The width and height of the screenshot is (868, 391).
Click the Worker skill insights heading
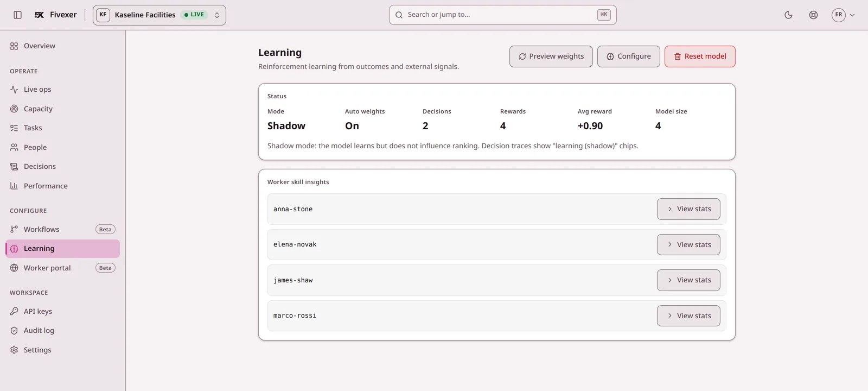click(x=298, y=182)
